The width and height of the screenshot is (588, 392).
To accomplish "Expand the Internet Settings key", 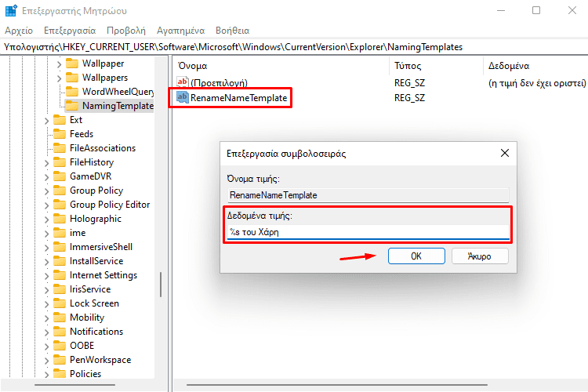I will (46, 276).
